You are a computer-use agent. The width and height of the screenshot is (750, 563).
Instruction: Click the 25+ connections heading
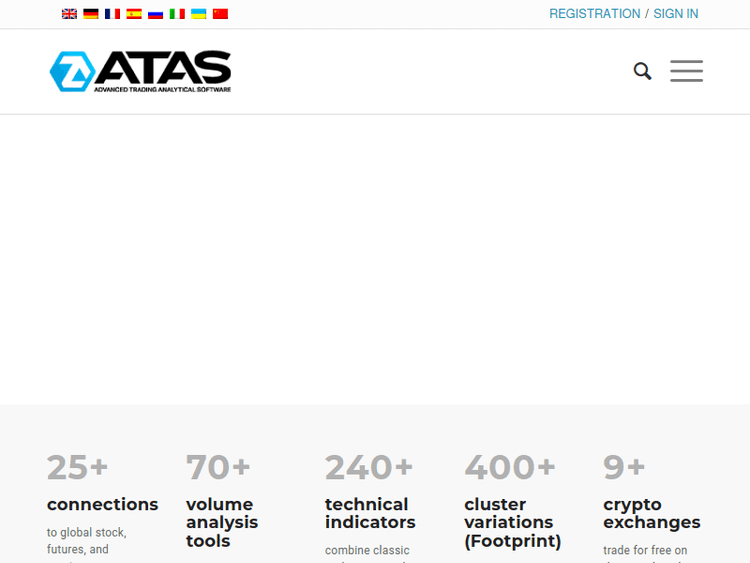tap(102, 504)
